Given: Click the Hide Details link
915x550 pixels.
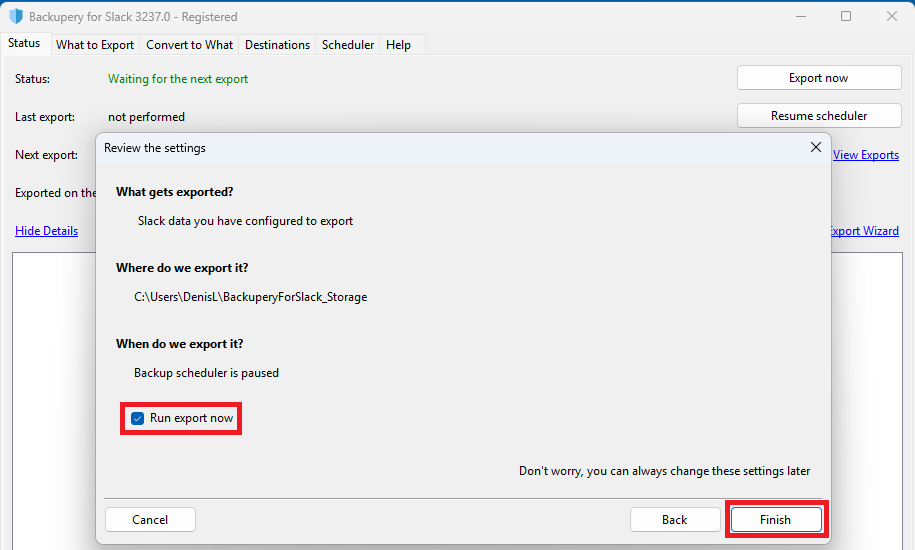Looking at the screenshot, I should pos(47,230).
